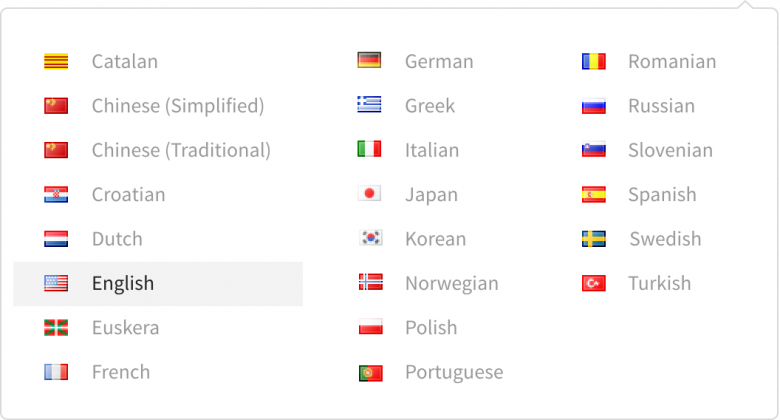Image resolution: width=780 pixels, height=420 pixels.
Task: Click the Croatian flag icon
Action: click(56, 195)
